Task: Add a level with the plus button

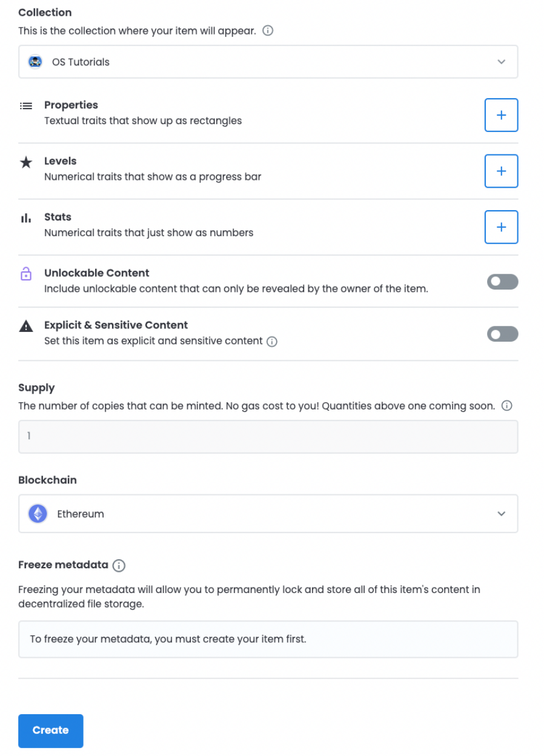Action: coord(501,171)
